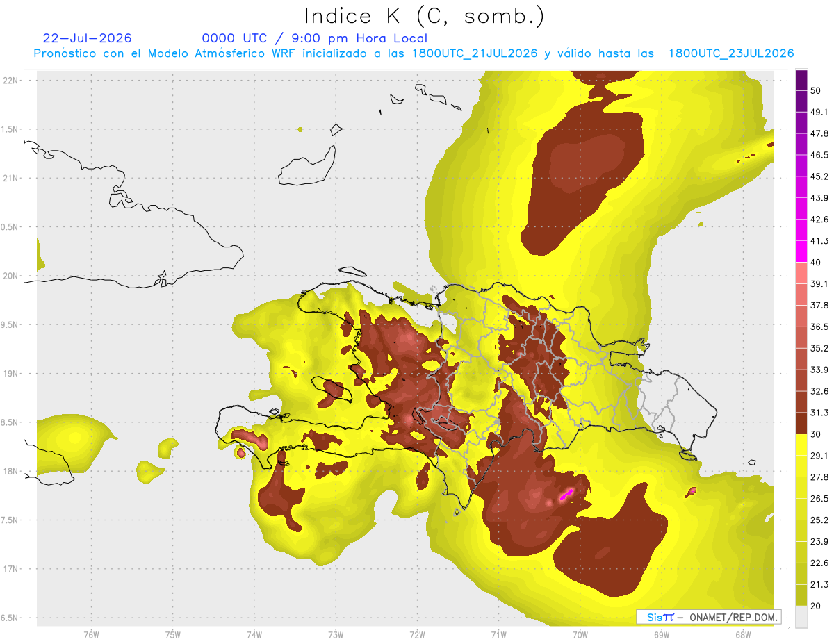Image resolution: width=834 pixels, height=644 pixels.
Task: Click the "32.6" colorbar label
Action: point(820,391)
